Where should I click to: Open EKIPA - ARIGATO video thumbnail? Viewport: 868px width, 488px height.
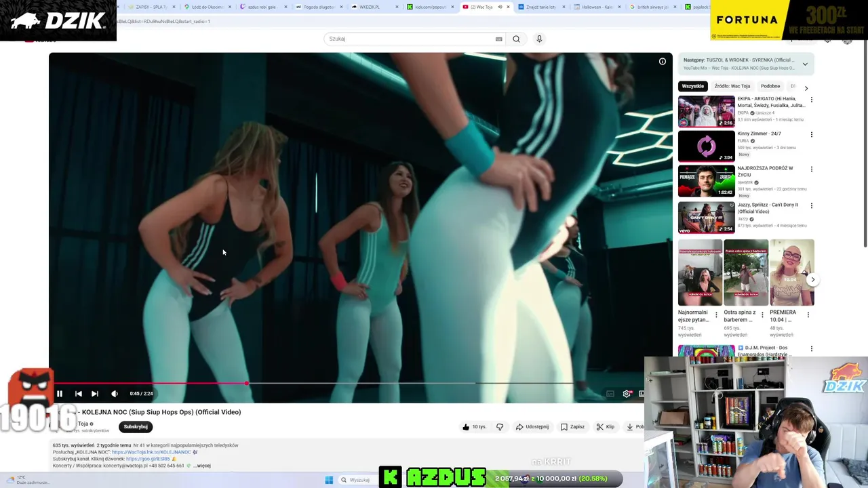click(x=707, y=111)
